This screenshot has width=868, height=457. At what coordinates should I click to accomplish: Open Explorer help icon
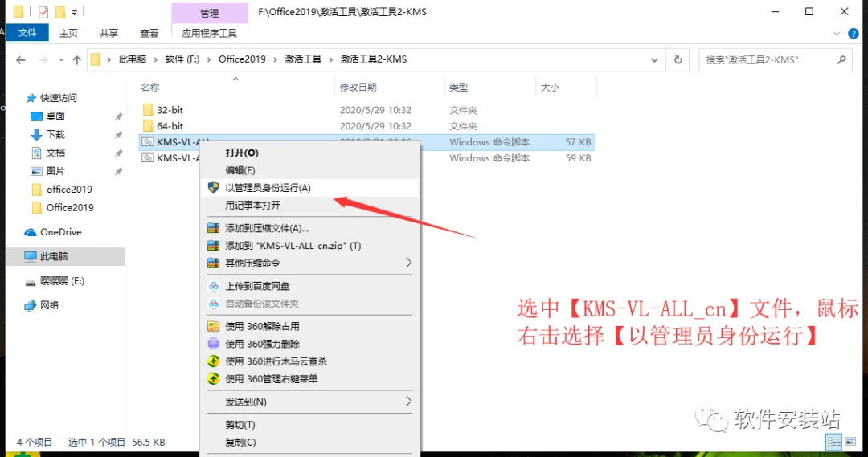[x=854, y=34]
